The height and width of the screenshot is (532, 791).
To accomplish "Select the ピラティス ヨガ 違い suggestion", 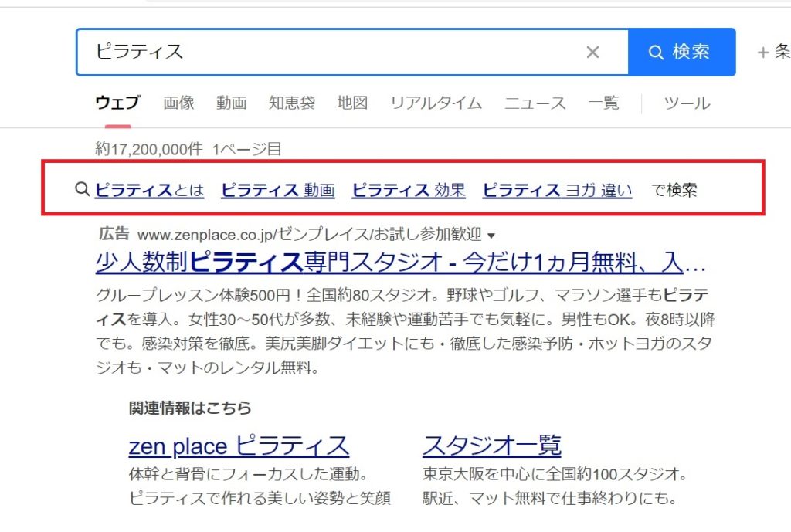I will pos(557,190).
